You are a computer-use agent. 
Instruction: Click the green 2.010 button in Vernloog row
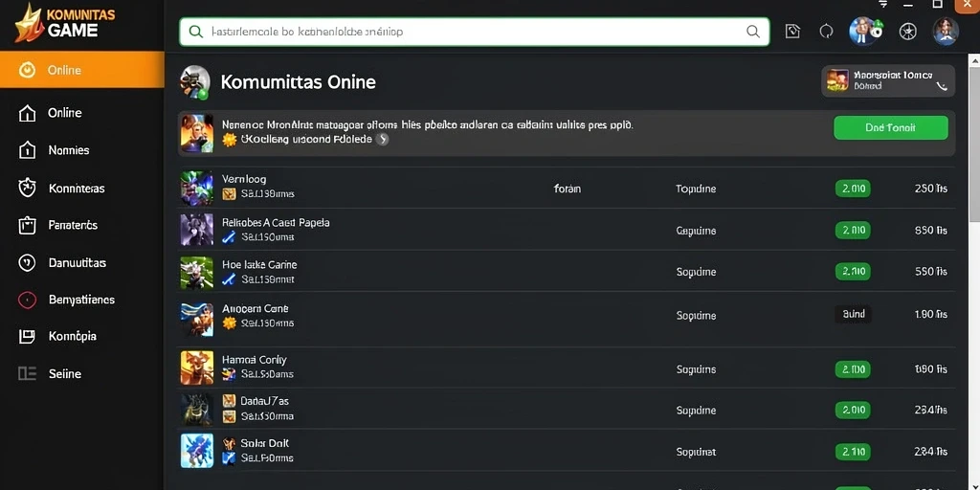point(853,189)
